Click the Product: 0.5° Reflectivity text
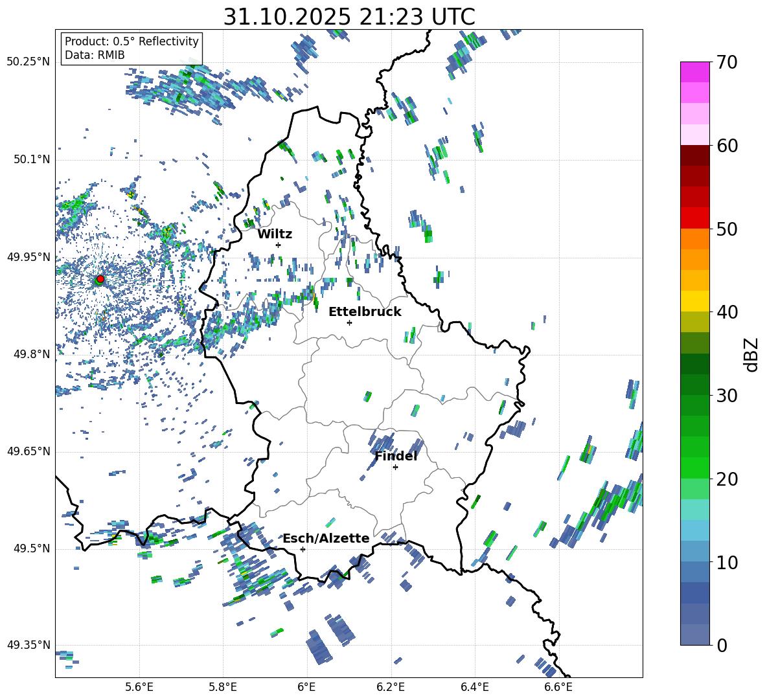 coord(132,41)
